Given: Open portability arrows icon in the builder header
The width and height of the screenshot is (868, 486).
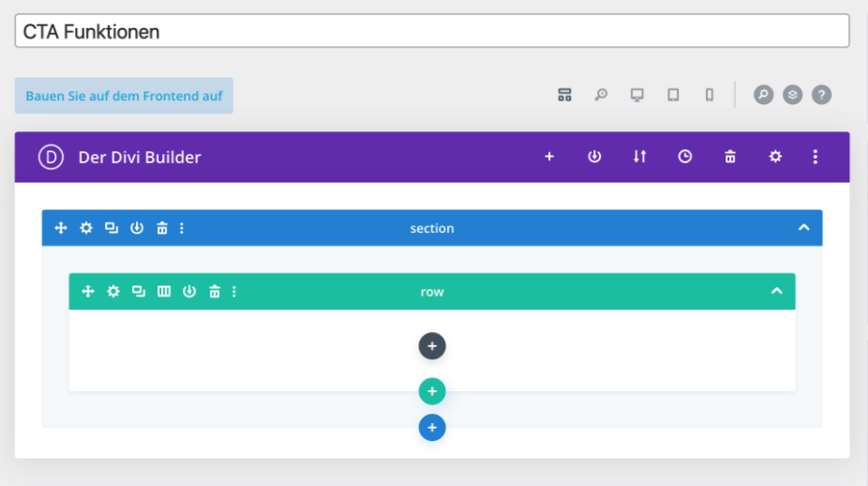Looking at the screenshot, I should (x=639, y=157).
